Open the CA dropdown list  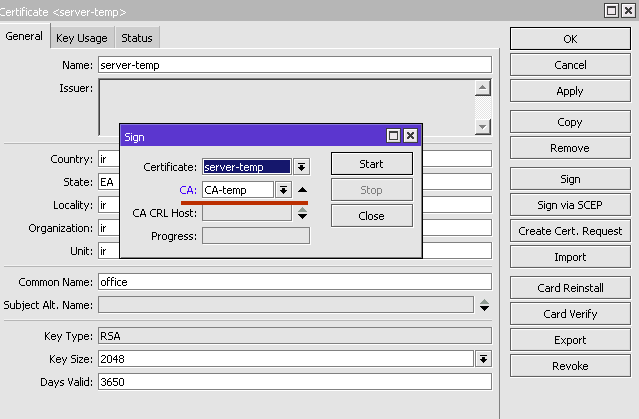point(283,190)
